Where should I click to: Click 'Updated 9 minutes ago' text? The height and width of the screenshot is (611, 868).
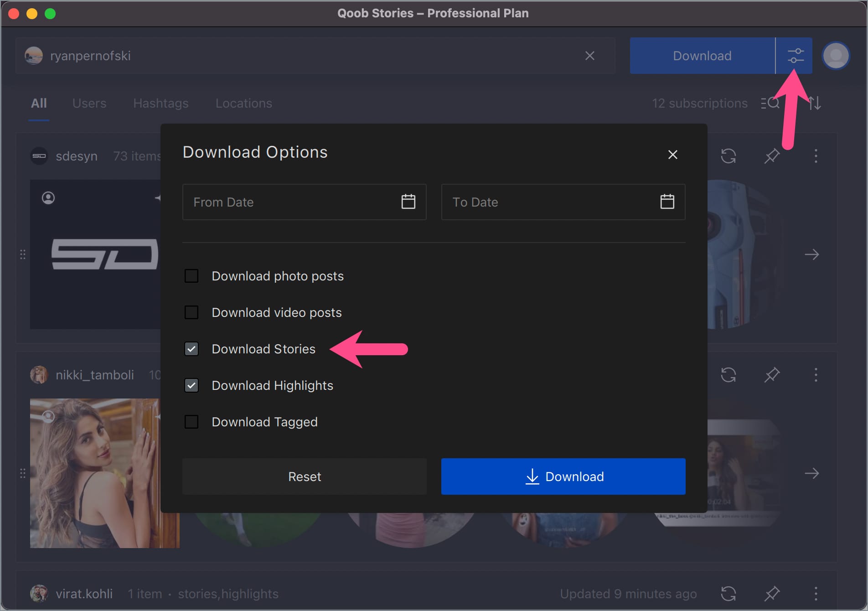pos(628,594)
